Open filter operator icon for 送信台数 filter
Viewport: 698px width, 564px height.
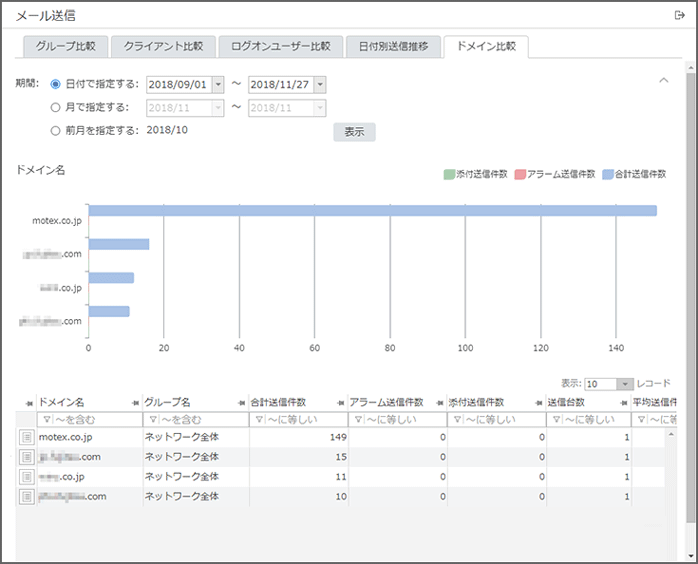pyautogui.click(x=556, y=419)
